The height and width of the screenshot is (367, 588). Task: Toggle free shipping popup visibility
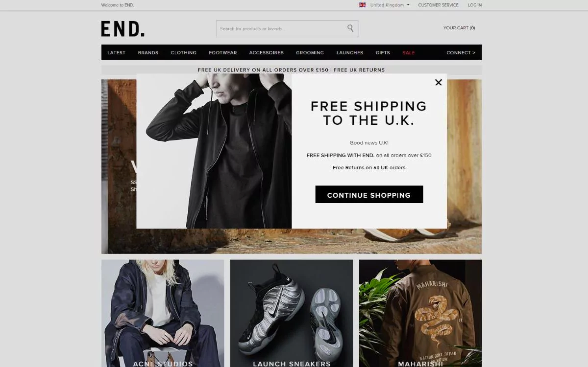pos(438,82)
